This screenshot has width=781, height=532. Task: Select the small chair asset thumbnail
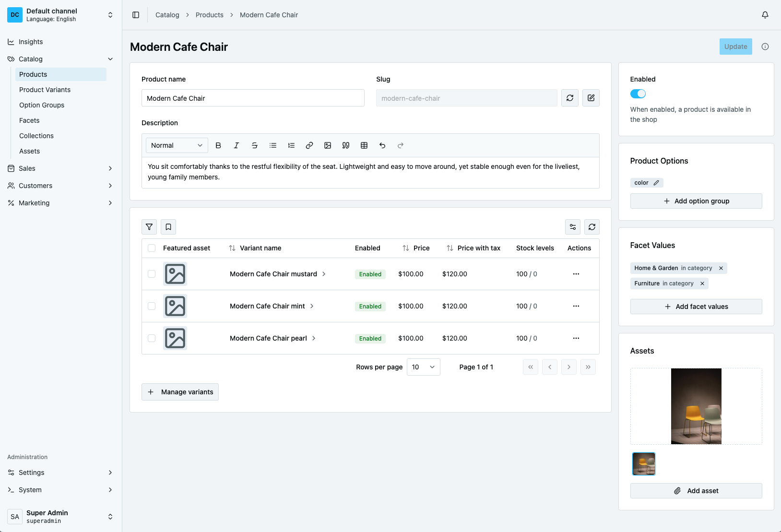coord(644,464)
